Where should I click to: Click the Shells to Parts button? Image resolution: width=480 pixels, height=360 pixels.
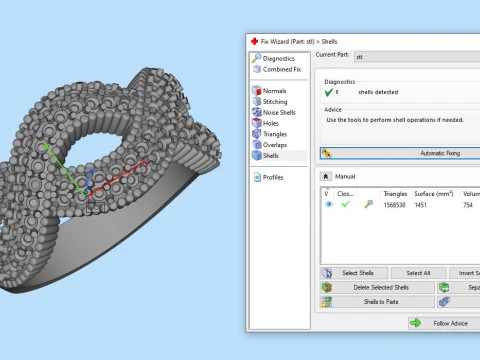pyautogui.click(x=377, y=302)
